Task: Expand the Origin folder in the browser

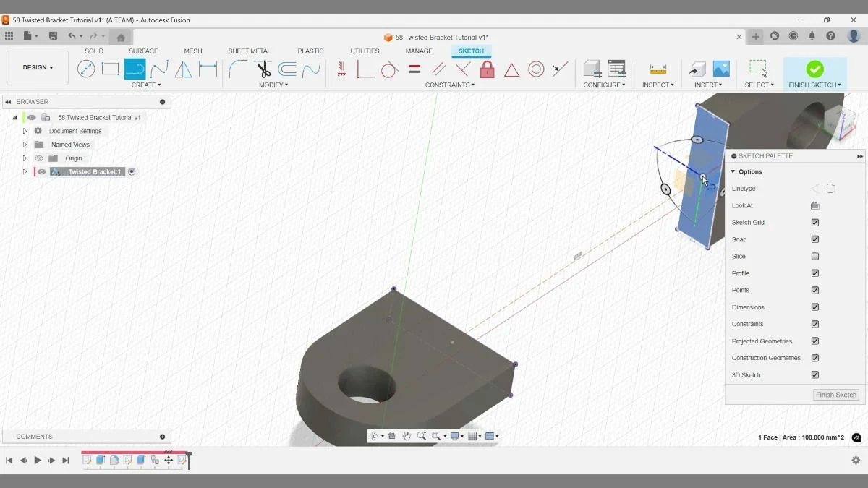Action: coord(25,158)
